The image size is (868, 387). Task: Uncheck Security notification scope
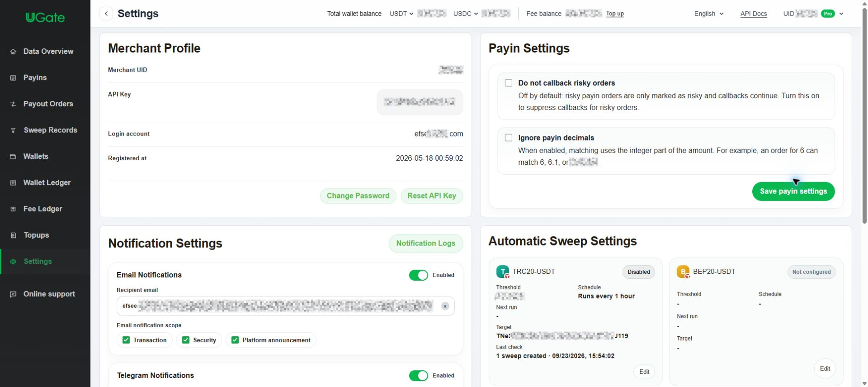[186, 340]
